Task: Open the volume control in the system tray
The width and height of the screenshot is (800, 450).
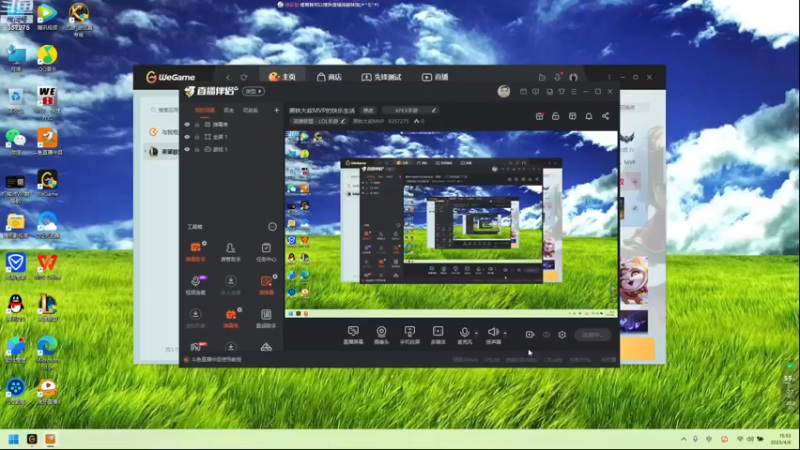Action: (750, 439)
